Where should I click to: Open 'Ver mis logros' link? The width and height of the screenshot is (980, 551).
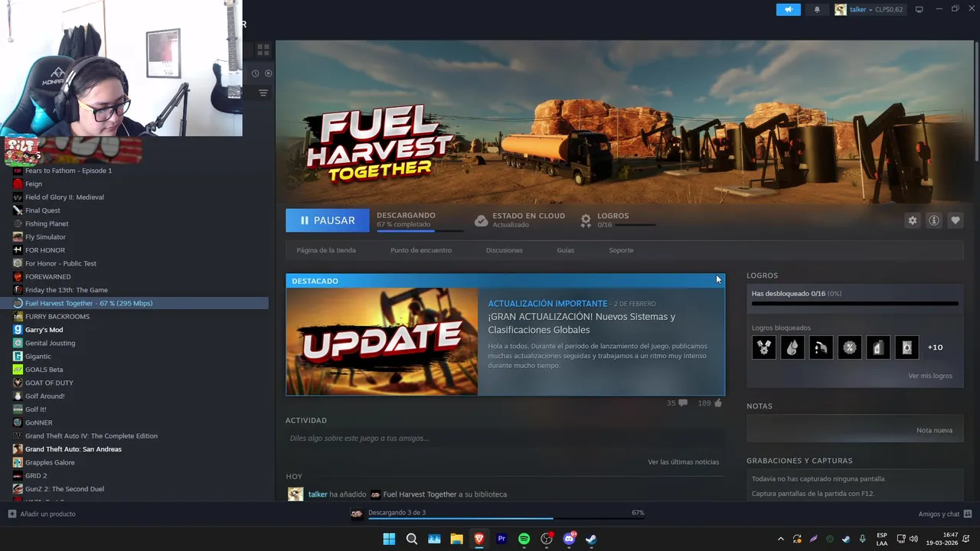930,376
